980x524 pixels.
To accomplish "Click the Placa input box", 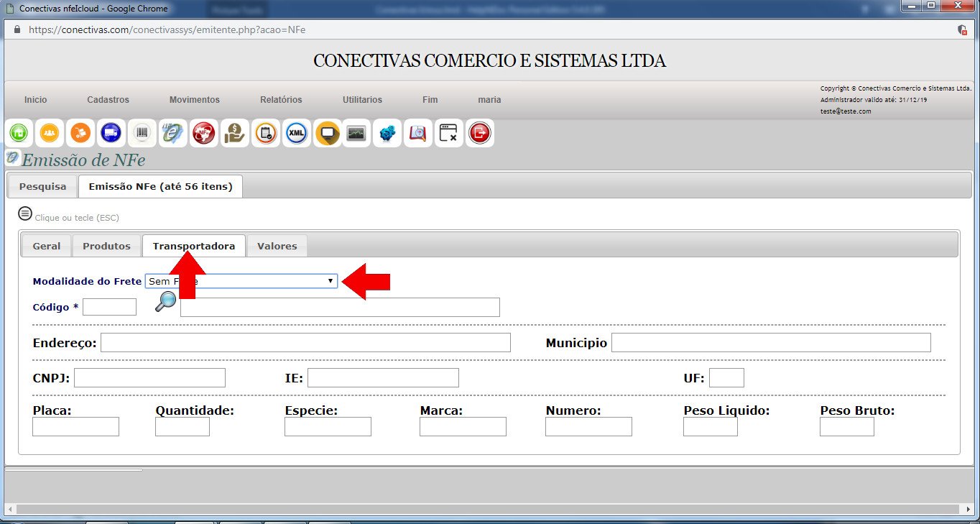I will [x=75, y=426].
